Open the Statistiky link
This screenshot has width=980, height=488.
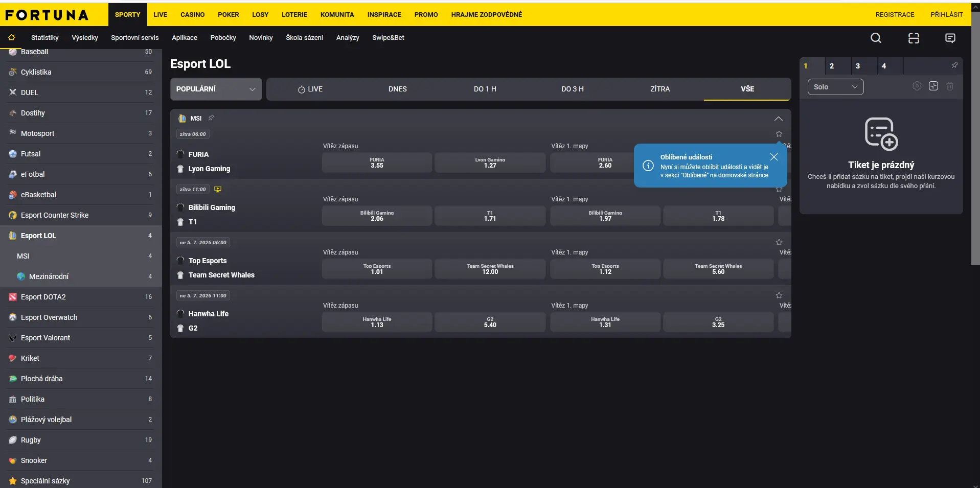click(x=45, y=38)
